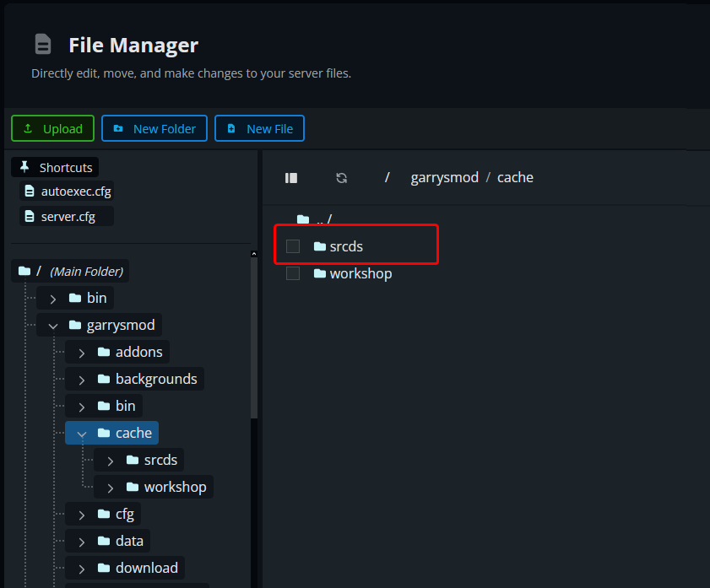Expand the cfg folder

[82, 515]
